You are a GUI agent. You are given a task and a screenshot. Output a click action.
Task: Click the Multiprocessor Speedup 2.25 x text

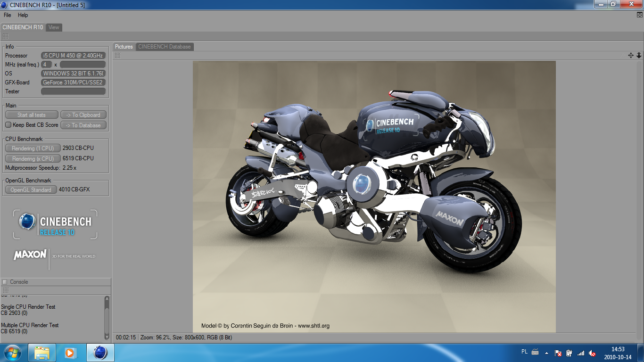tap(41, 168)
